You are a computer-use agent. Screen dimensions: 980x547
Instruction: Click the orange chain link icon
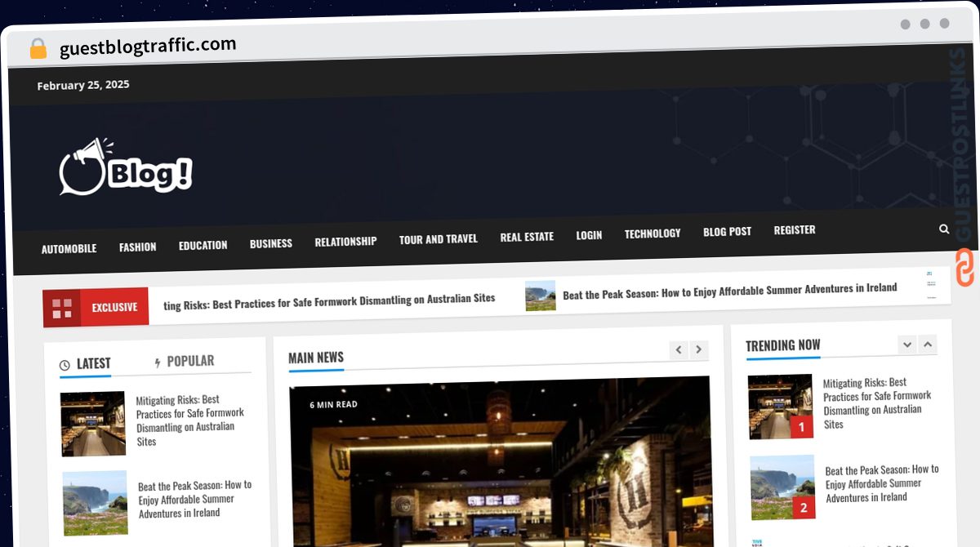(x=964, y=267)
